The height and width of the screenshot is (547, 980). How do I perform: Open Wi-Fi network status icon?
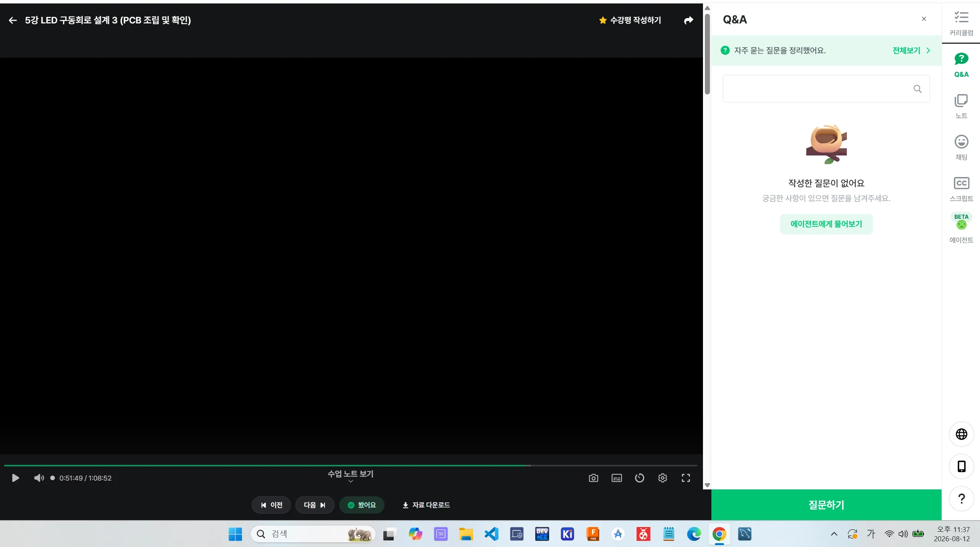(889, 534)
